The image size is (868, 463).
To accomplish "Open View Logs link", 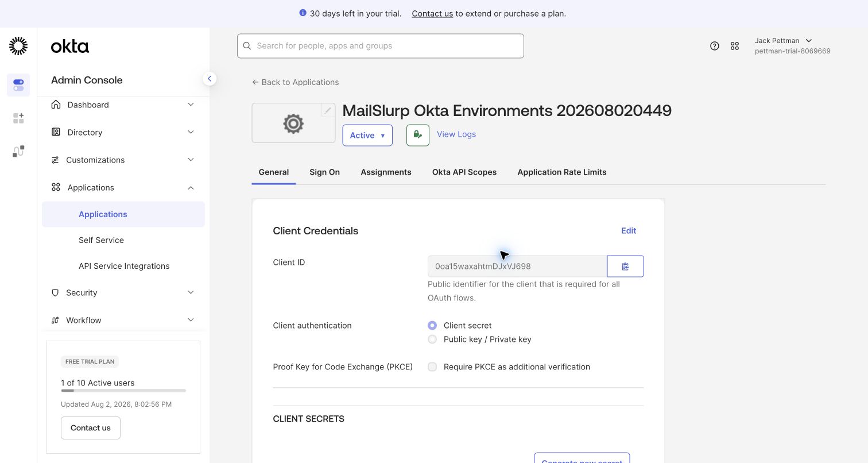I will 456,134.
